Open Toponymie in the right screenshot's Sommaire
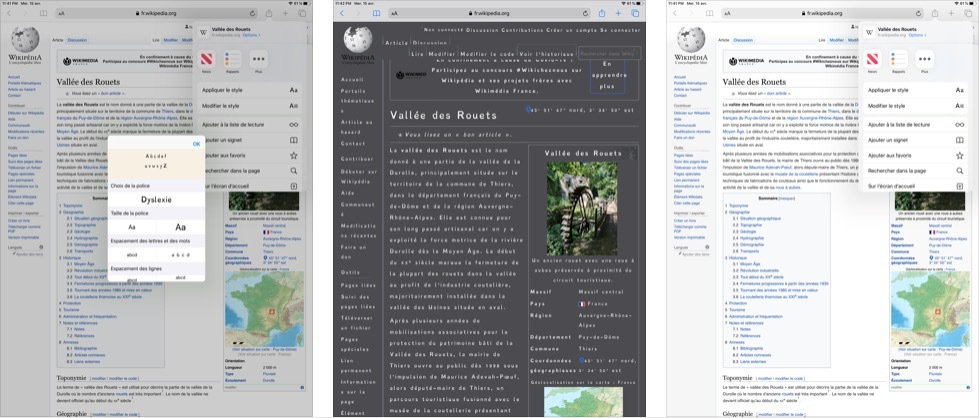979x418 pixels. (x=737, y=206)
